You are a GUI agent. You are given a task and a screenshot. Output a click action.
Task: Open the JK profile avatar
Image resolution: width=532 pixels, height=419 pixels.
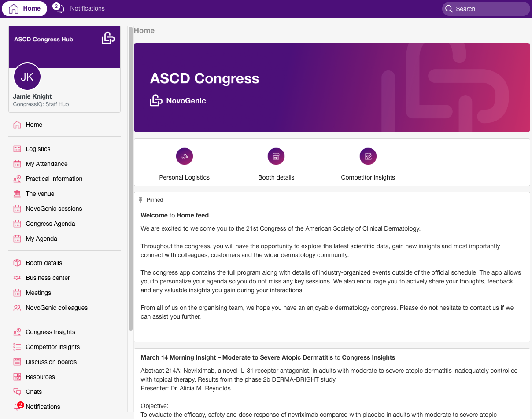pos(27,77)
